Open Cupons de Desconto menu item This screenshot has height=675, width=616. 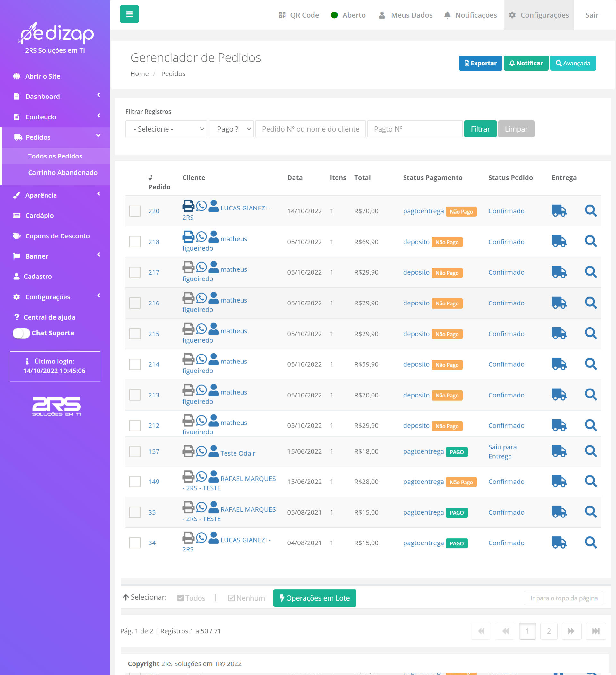click(x=57, y=236)
